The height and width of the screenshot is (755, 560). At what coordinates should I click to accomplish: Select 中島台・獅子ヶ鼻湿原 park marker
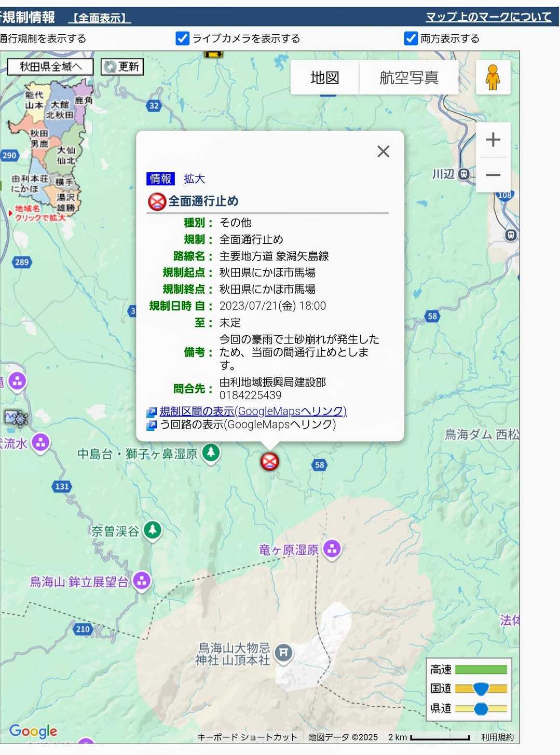(211, 453)
